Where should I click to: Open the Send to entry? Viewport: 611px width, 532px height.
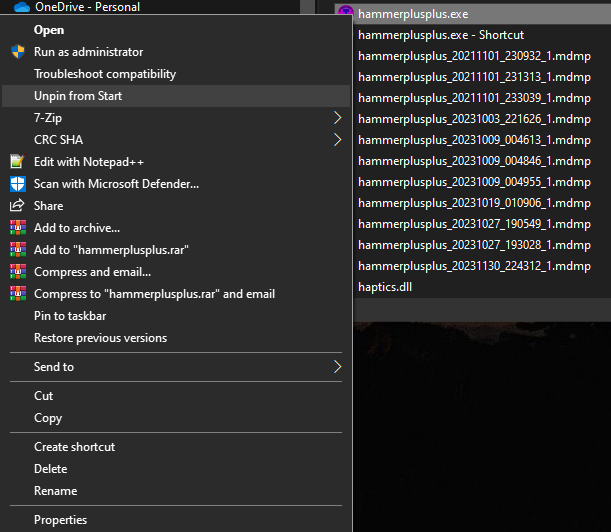pyautogui.click(x=176, y=367)
